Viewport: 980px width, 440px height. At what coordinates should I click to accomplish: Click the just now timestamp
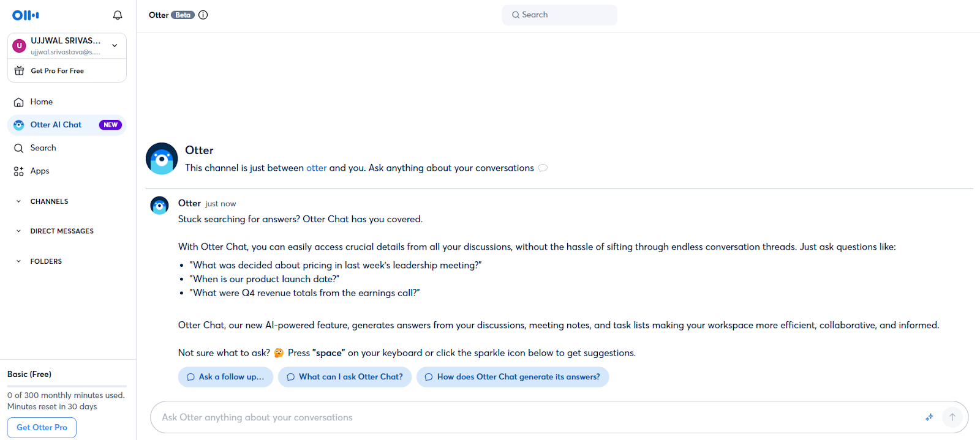(221, 204)
